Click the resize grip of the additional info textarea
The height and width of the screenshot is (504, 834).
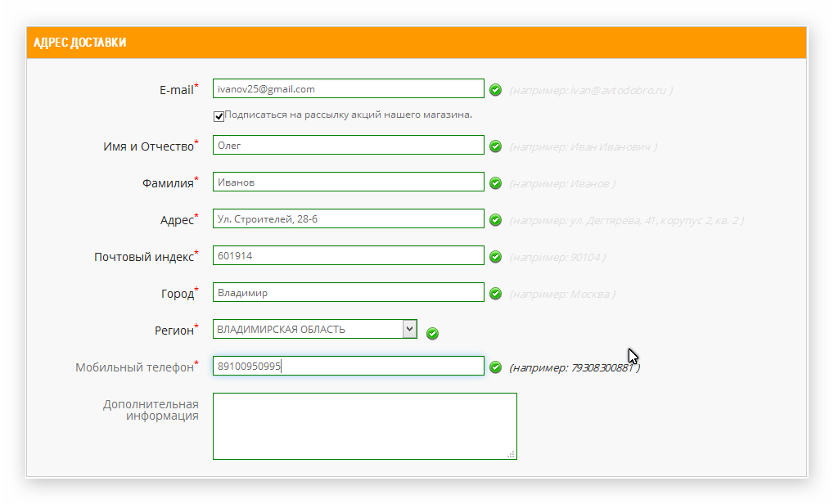coord(512,455)
